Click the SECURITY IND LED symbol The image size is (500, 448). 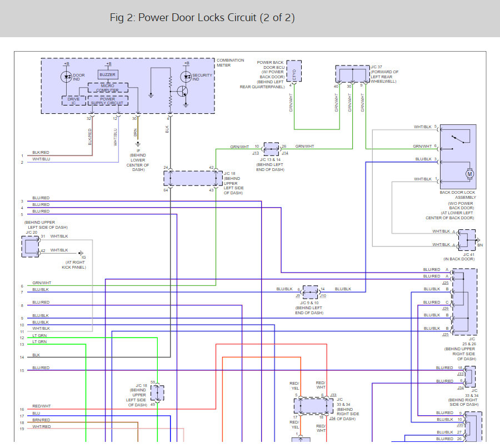point(186,77)
